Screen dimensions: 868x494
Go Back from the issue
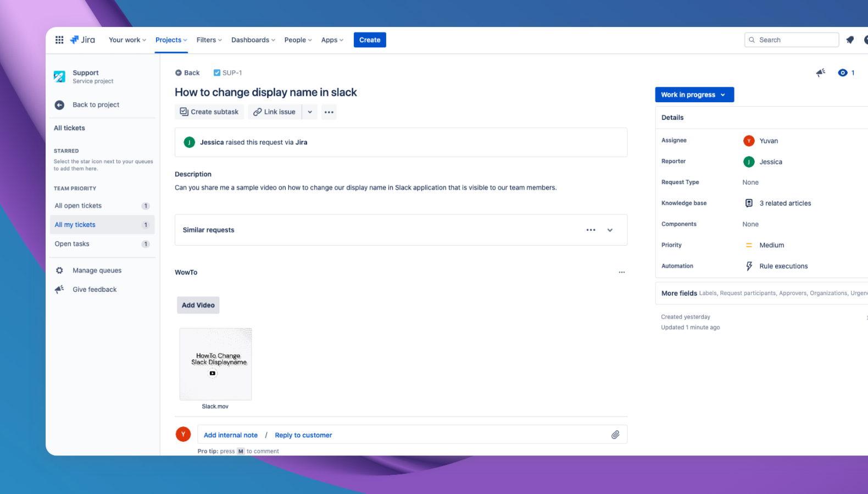point(187,73)
